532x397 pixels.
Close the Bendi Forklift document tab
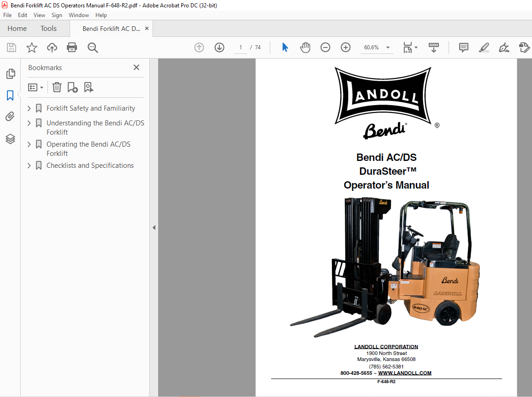pyautogui.click(x=147, y=29)
